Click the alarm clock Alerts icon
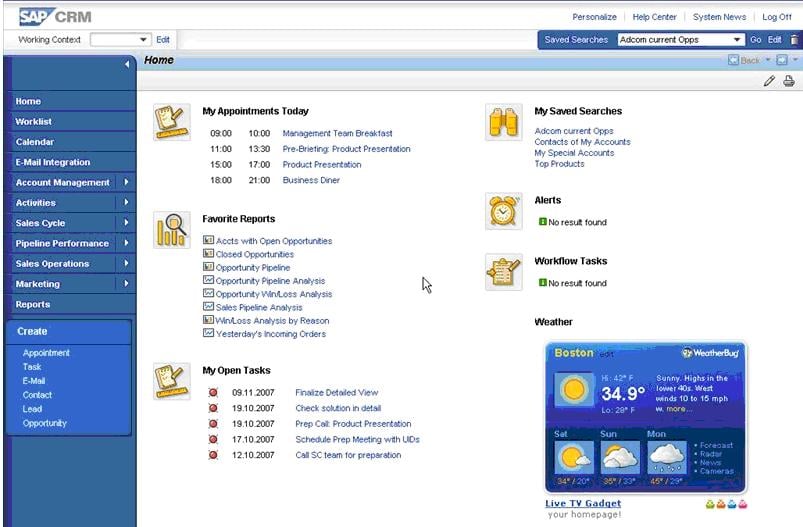 click(x=503, y=211)
